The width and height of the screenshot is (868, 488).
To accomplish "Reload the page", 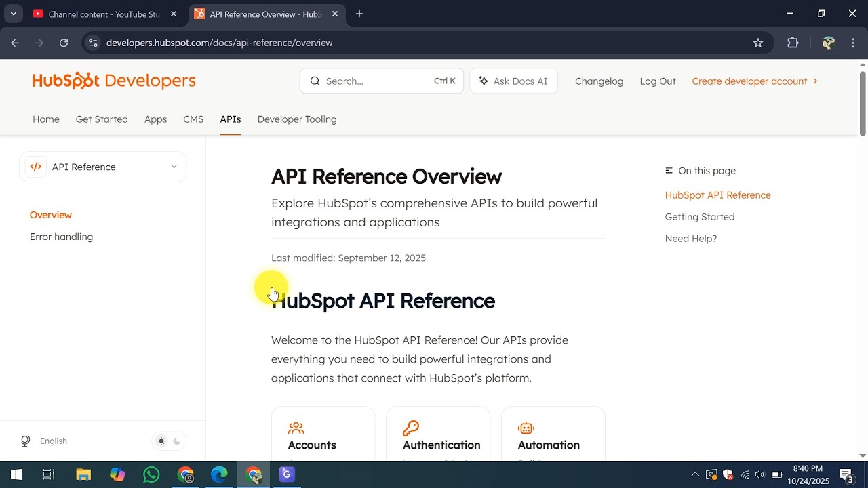I will click(x=64, y=43).
